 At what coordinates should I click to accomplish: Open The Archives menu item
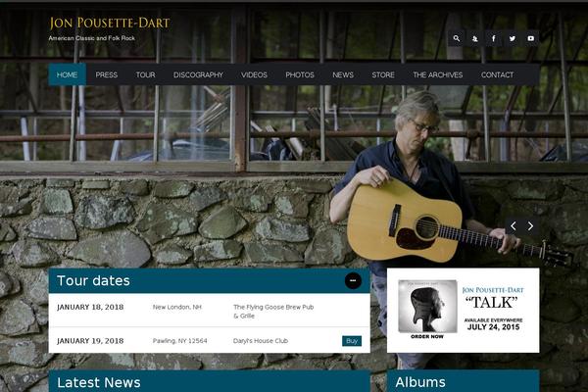pyautogui.click(x=438, y=74)
